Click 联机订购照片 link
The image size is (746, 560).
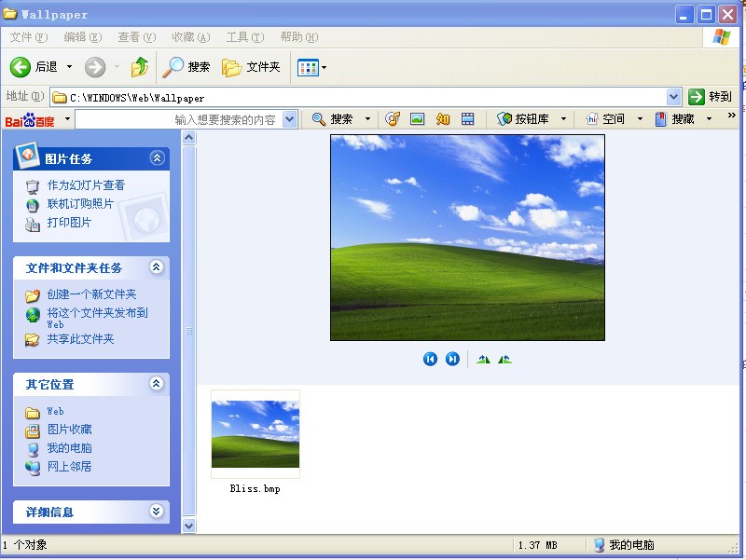coord(80,204)
